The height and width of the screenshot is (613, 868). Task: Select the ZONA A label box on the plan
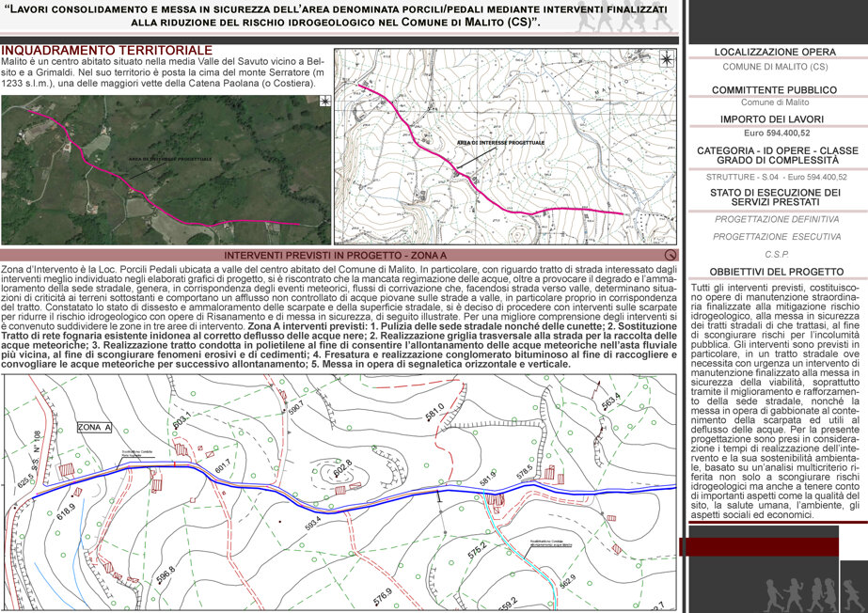click(x=93, y=427)
